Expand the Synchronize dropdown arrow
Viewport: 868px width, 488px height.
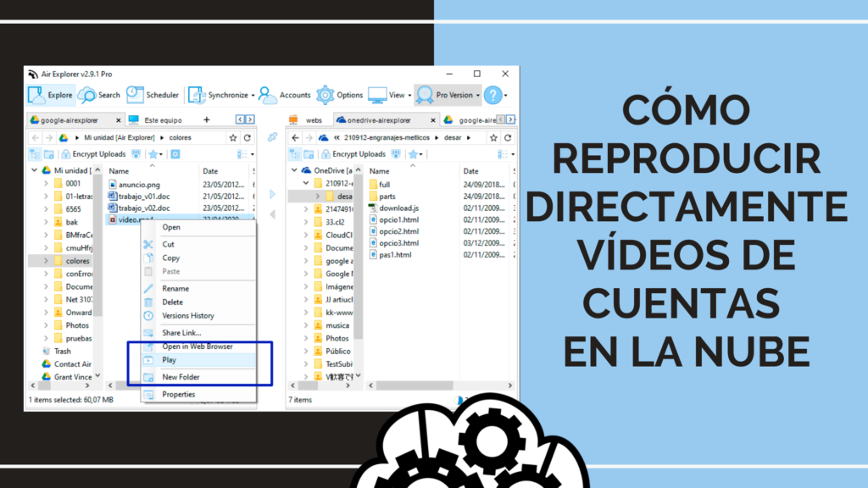pyautogui.click(x=253, y=95)
